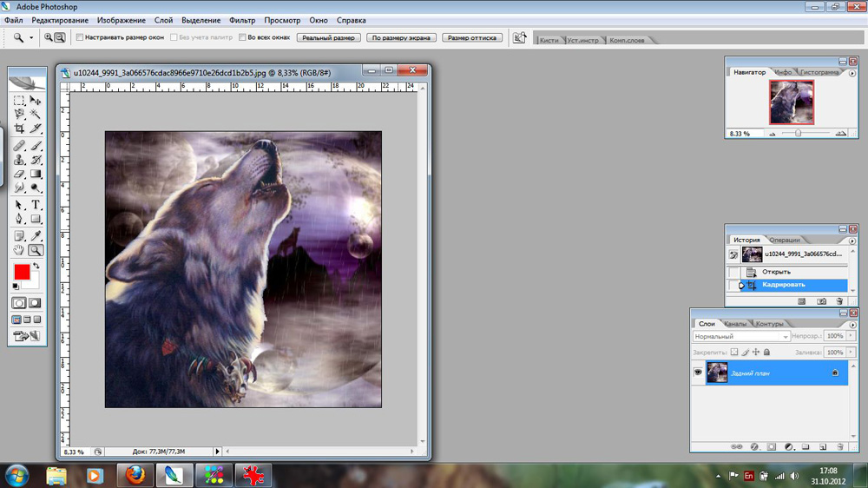Hide the 'Задний план' layer eye

698,373
